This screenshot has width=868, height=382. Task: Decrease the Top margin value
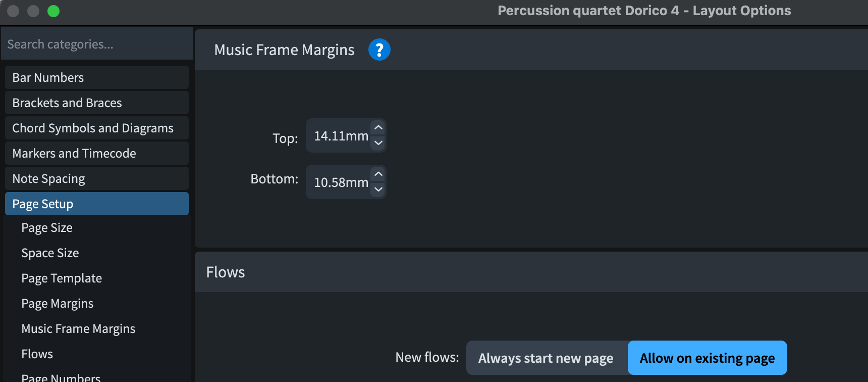click(378, 143)
